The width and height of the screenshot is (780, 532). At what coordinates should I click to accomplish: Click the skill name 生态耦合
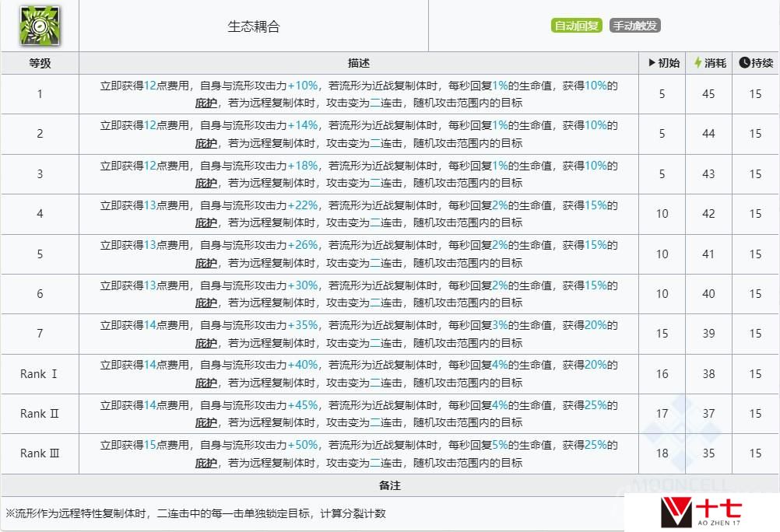[254, 26]
